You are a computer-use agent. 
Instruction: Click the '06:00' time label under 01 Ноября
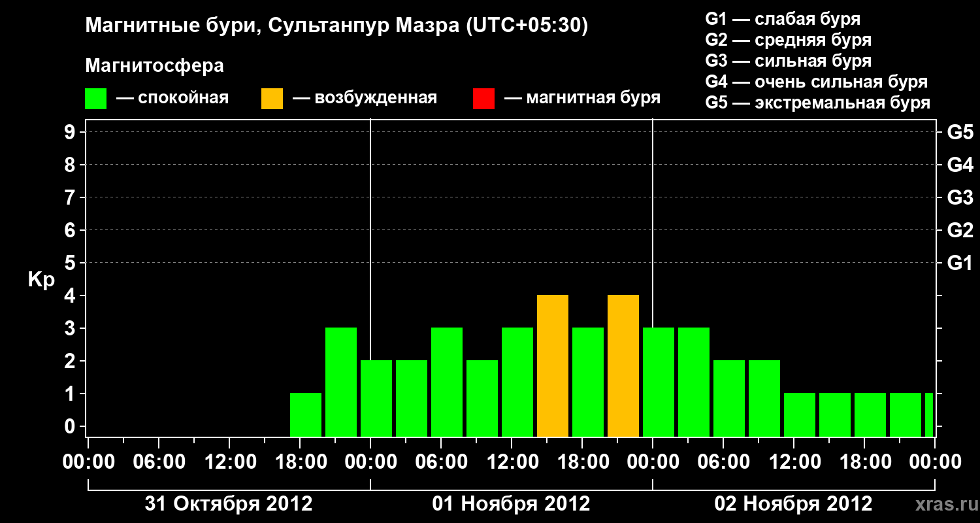coord(442,462)
